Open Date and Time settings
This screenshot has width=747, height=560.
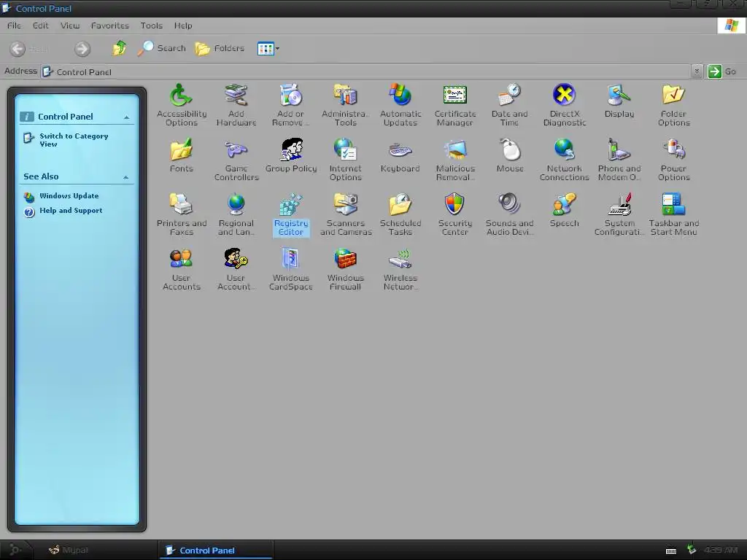[509, 105]
